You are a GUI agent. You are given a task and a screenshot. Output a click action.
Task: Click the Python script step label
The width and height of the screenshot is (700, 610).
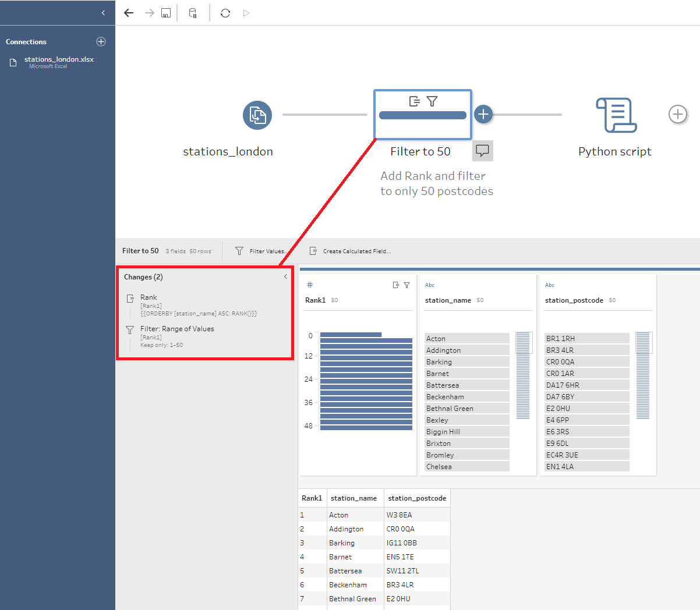(x=615, y=151)
